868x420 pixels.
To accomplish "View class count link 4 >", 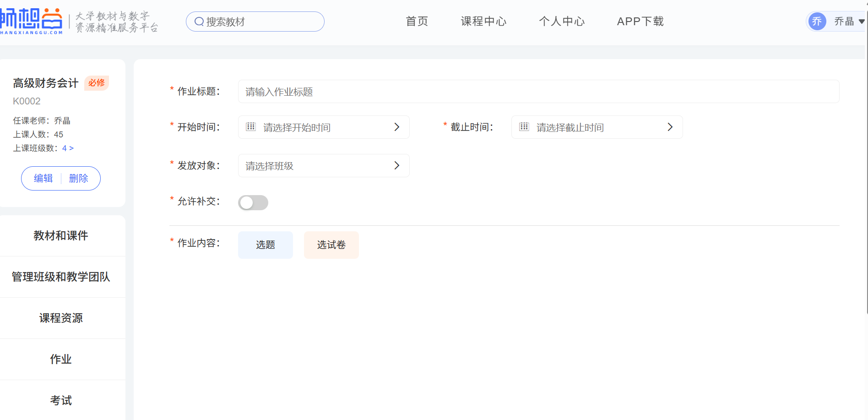I will [x=68, y=148].
